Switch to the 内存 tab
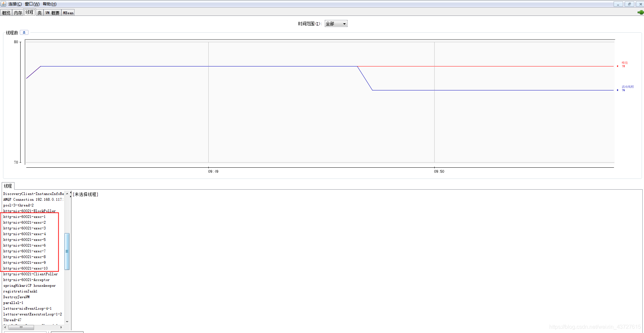Screen dimensions: 644x333 tap(18, 13)
